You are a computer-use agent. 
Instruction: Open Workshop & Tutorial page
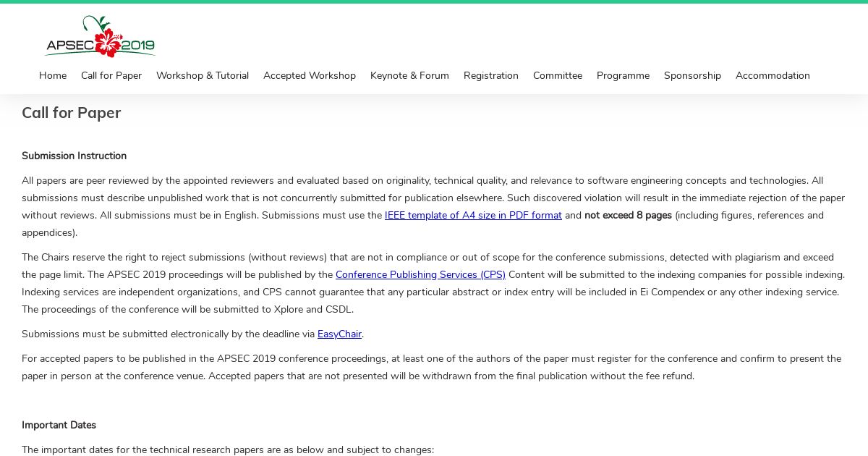pyautogui.click(x=203, y=75)
